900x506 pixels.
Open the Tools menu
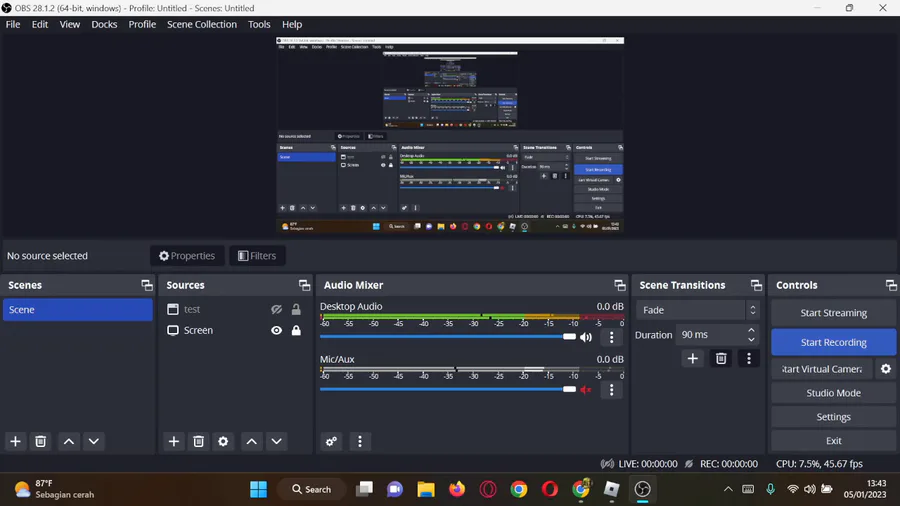tap(259, 24)
